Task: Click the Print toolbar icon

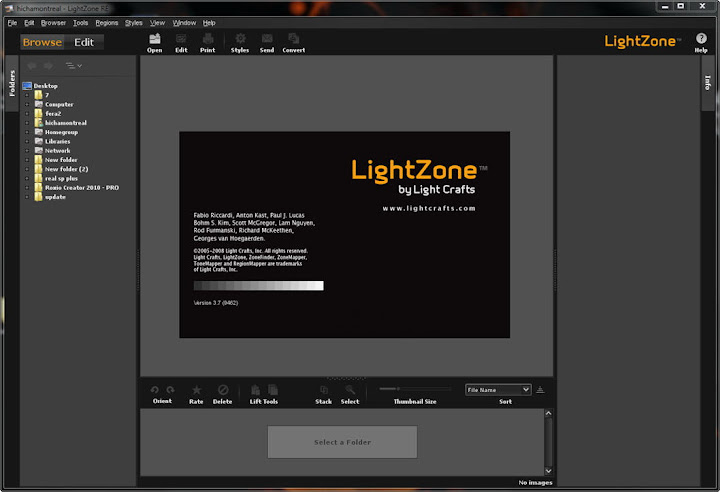Action: 208,39
